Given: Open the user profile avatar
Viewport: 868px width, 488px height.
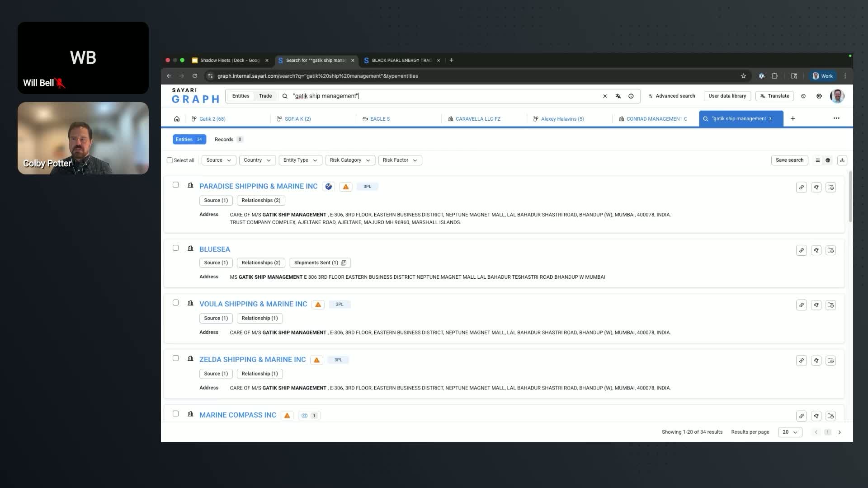Looking at the screenshot, I should point(837,96).
